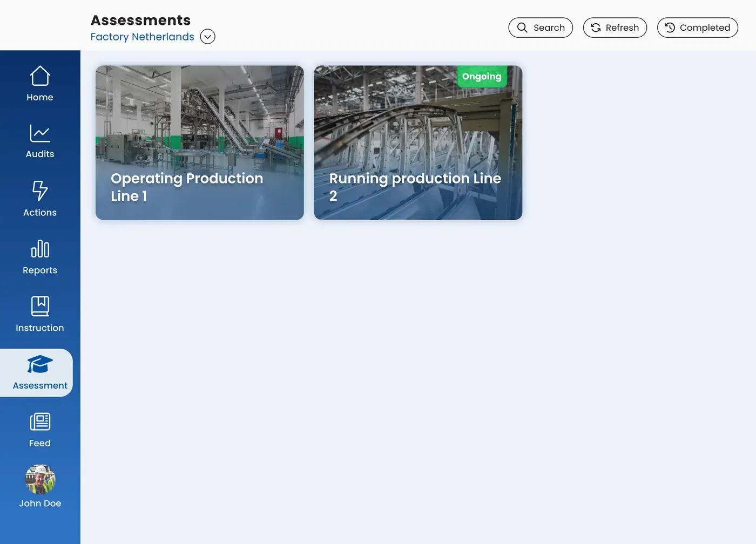The width and height of the screenshot is (756, 544).
Task: Open the Audits chart icon
Action: pyautogui.click(x=40, y=133)
